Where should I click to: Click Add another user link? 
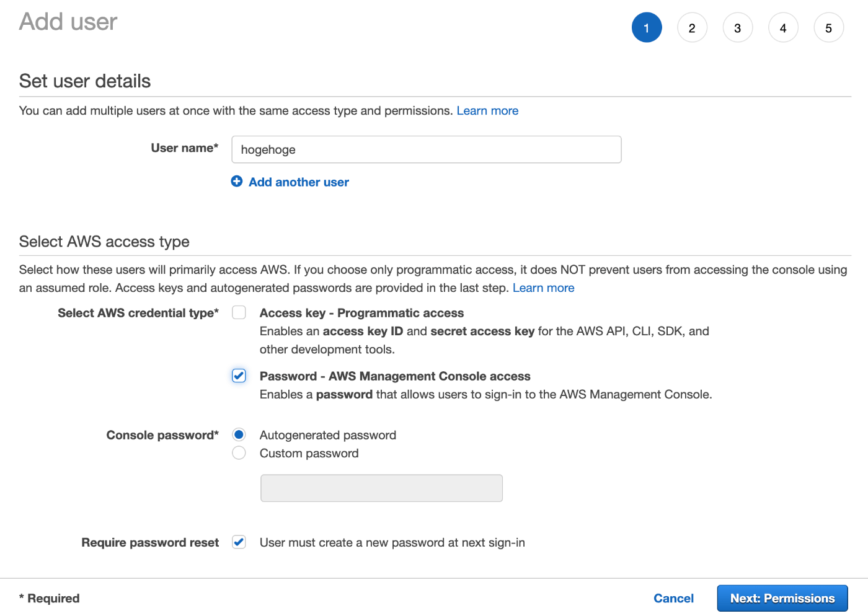(299, 182)
